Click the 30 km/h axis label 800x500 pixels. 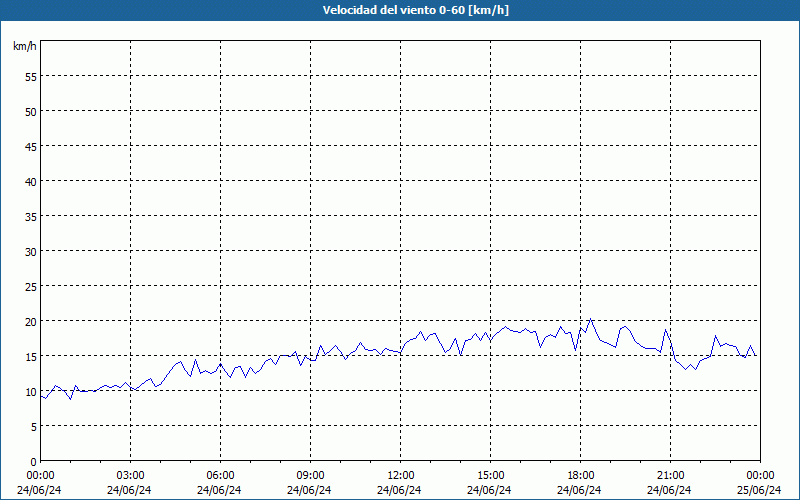31,251
